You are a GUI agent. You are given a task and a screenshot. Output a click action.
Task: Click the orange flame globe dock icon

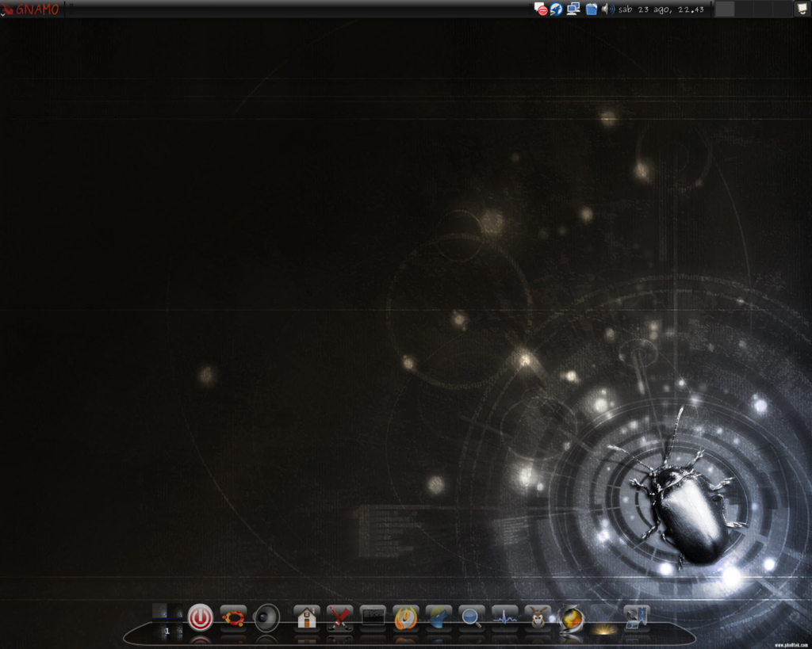point(571,617)
